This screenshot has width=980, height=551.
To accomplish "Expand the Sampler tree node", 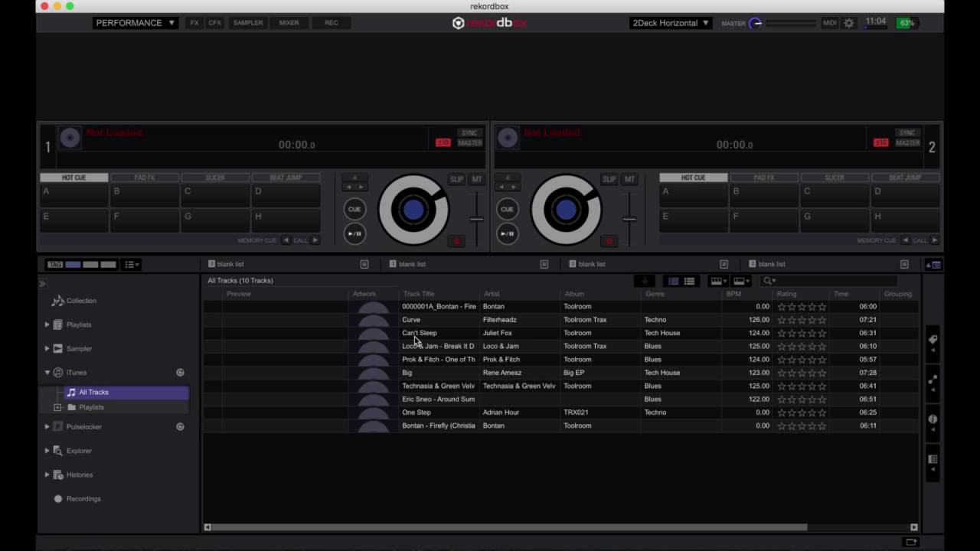I will [47, 348].
